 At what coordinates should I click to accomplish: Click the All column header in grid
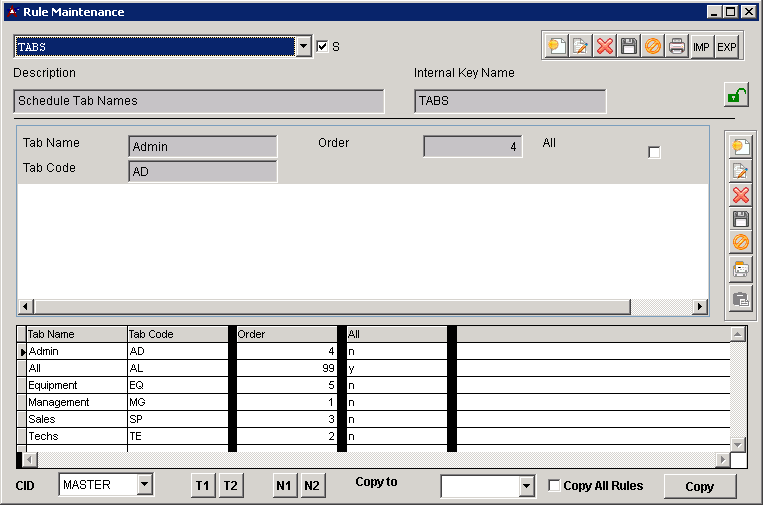point(397,334)
